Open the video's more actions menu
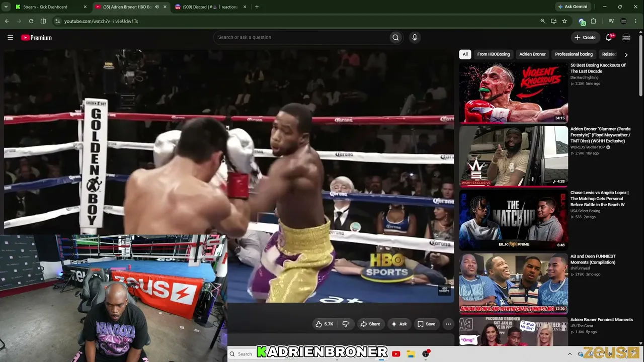 click(x=448, y=324)
